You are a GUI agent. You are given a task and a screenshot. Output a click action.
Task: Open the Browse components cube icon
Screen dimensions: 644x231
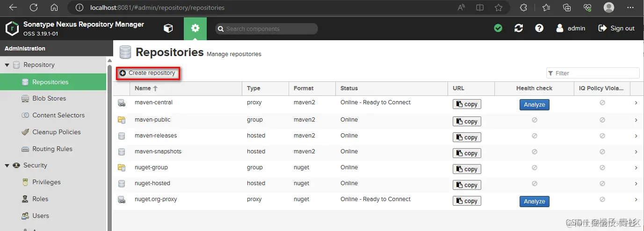click(x=168, y=29)
